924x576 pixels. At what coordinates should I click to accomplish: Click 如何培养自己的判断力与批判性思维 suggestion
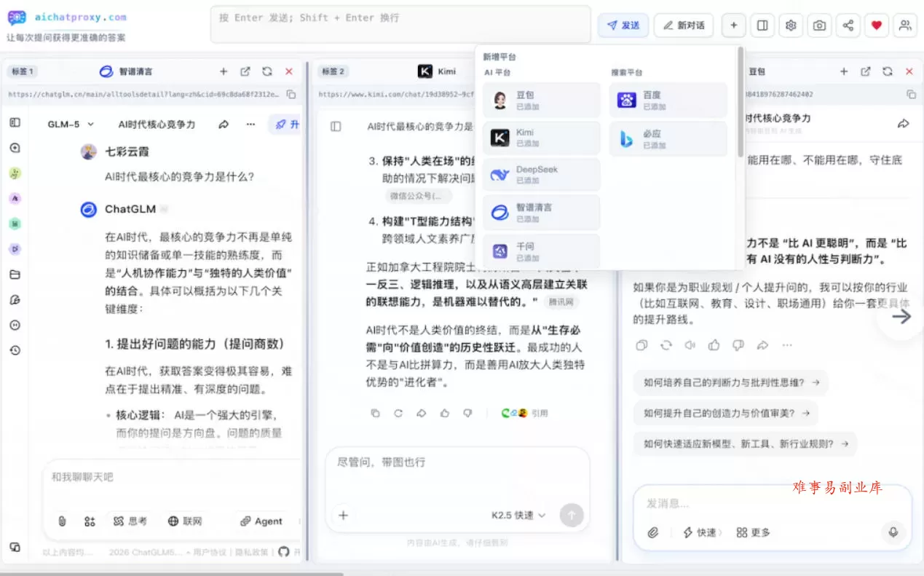point(731,382)
